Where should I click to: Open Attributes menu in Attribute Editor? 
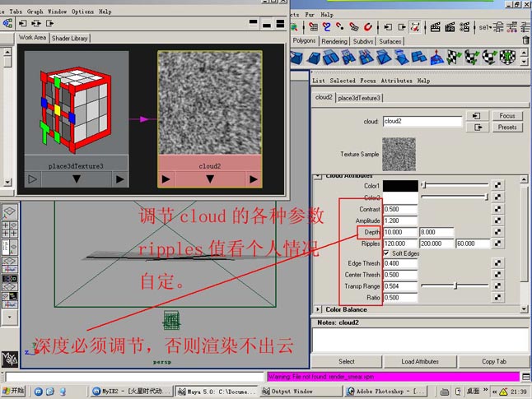click(396, 81)
